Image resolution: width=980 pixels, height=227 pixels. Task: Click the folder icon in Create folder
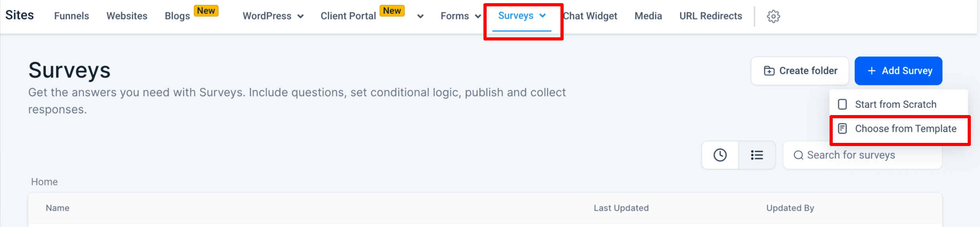(x=769, y=71)
